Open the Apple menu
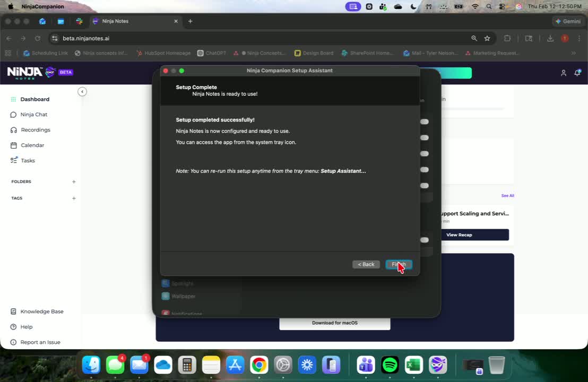The height and width of the screenshot is (382, 588). 11,6
